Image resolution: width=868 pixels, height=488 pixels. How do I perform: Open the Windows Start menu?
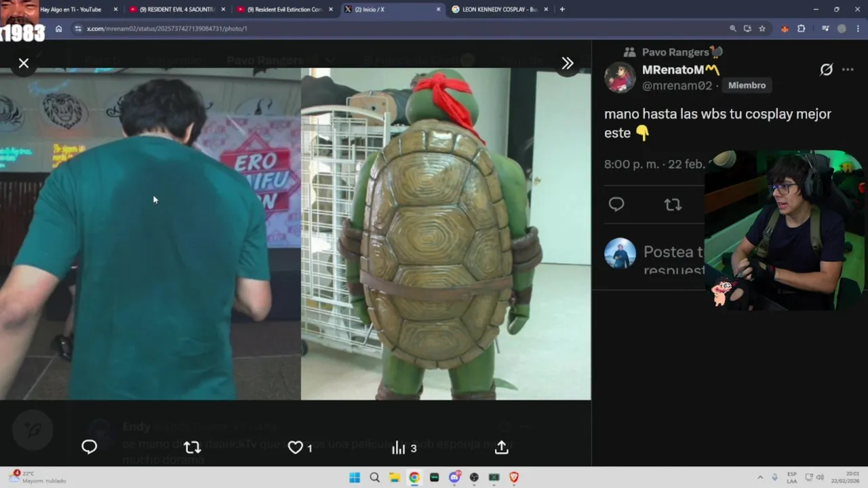[355, 477]
